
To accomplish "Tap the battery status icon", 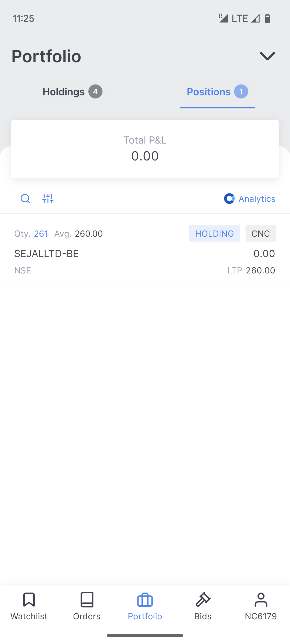I will pos(267,18).
